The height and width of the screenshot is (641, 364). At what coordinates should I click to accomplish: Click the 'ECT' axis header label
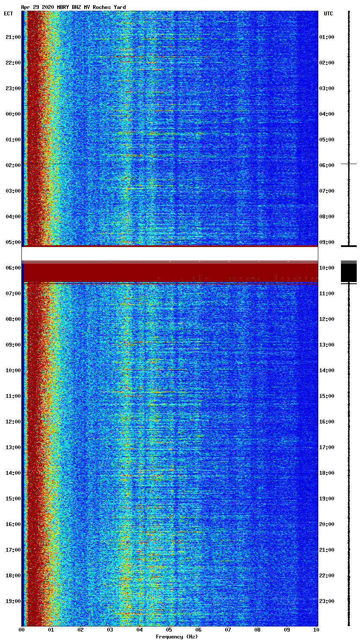[x=8, y=14]
